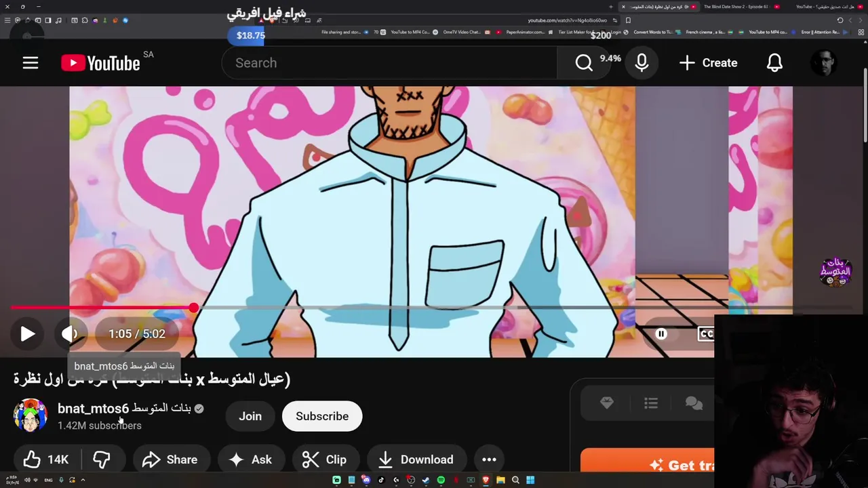The height and width of the screenshot is (488, 868).
Task: Bookmark the page with the bookmark icon
Action: (628, 20)
